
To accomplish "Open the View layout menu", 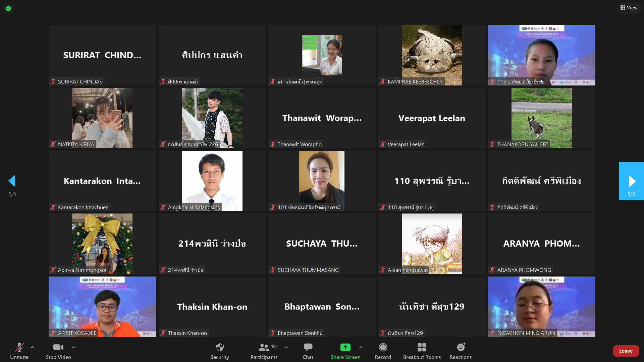I will (629, 8).
